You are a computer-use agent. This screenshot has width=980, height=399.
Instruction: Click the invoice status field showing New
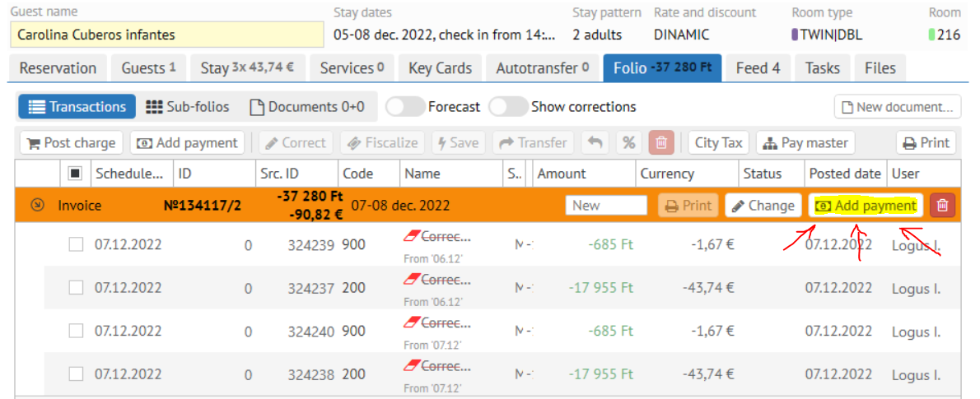[x=606, y=206]
